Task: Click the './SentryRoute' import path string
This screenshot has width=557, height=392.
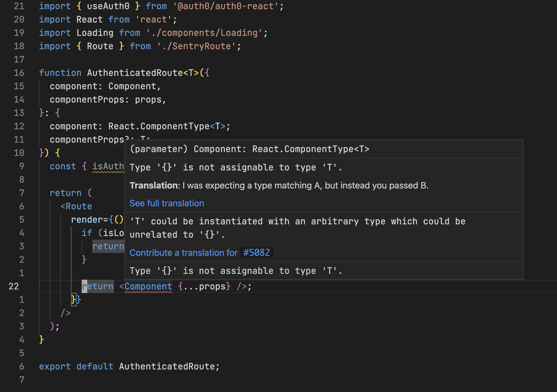Action: [x=196, y=46]
